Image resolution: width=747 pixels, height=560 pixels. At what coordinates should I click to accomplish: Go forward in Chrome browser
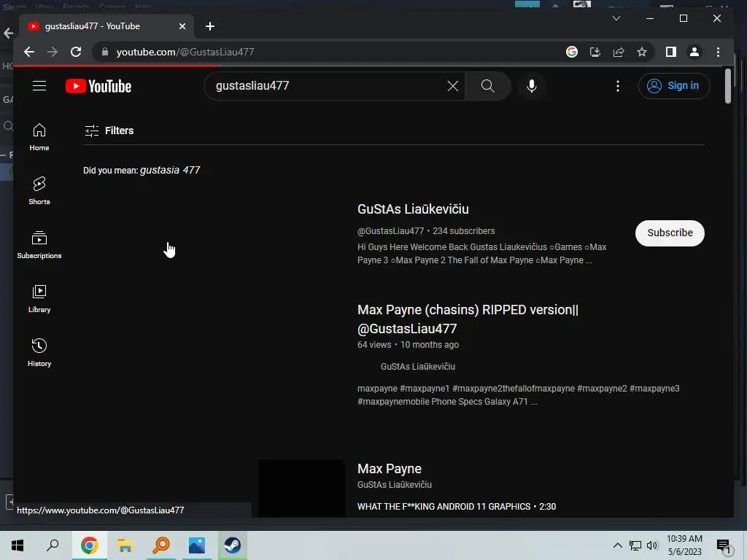click(x=53, y=52)
